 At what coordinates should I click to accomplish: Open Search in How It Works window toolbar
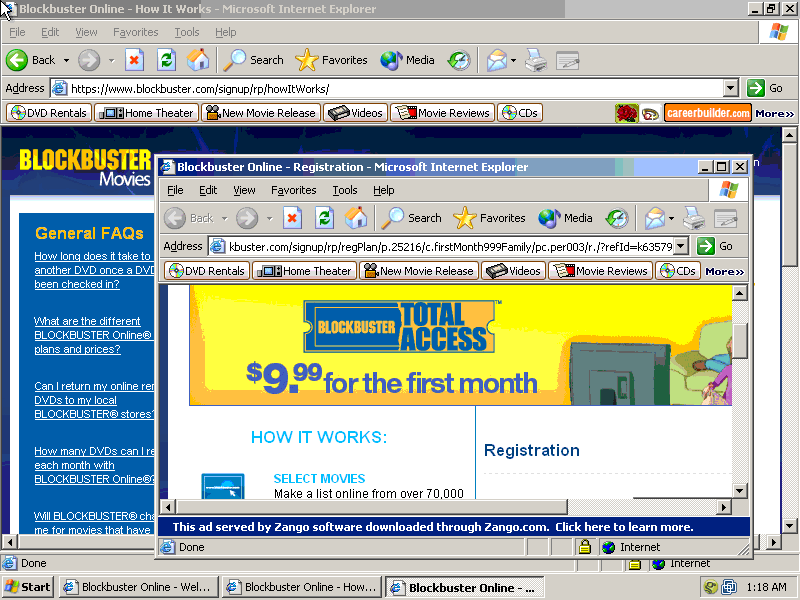(x=254, y=60)
